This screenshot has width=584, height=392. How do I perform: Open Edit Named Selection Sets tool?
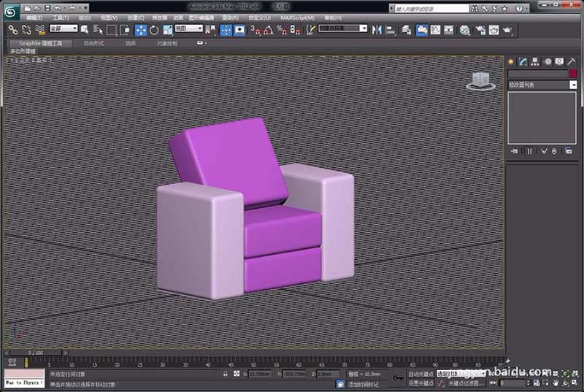click(310, 30)
